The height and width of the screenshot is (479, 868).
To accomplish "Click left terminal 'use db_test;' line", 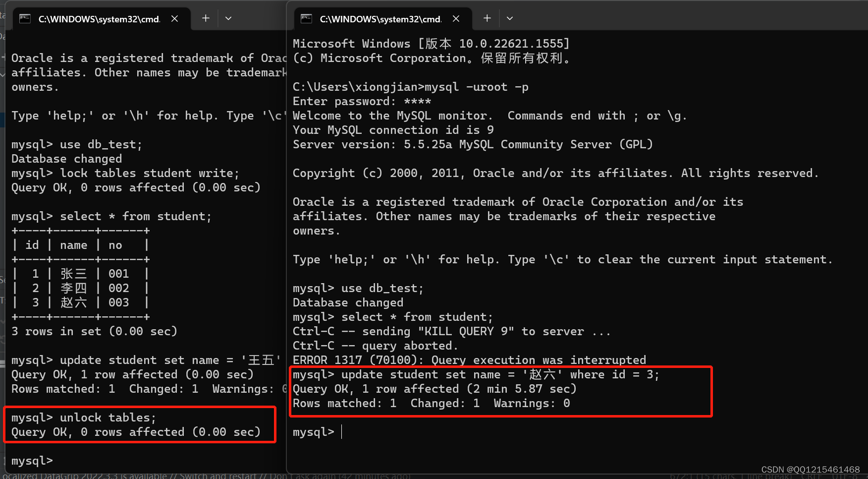I will (x=77, y=144).
